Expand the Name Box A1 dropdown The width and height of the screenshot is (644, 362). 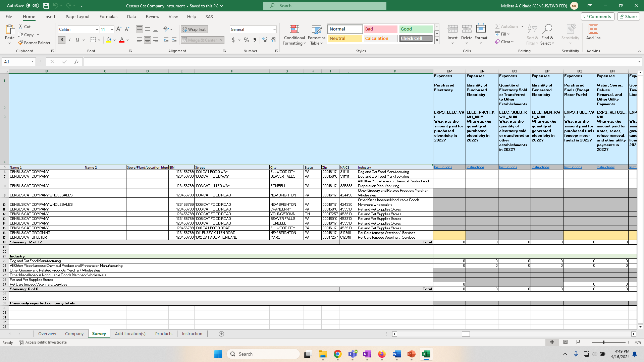click(32, 62)
